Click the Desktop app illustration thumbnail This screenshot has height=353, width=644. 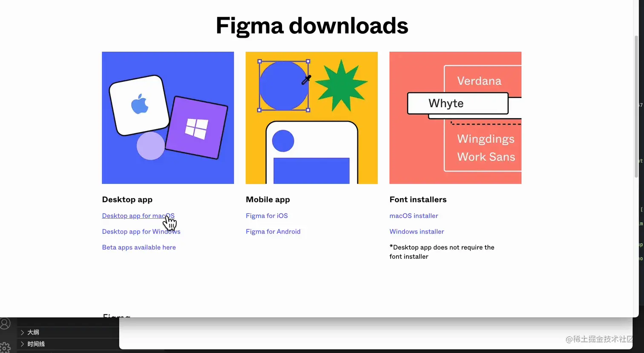tap(168, 118)
